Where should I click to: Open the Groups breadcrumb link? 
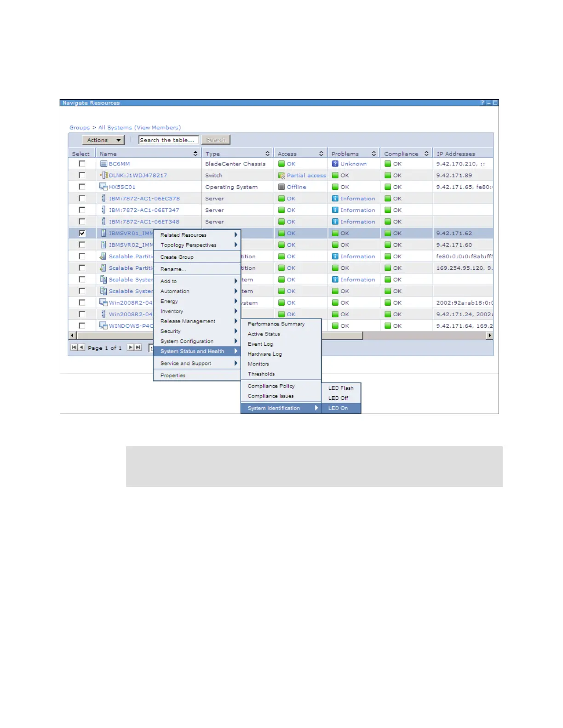pos(80,127)
